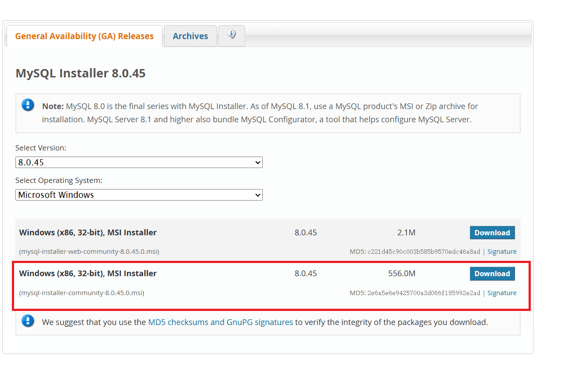
Task: Click the 8.0.45 version in the 556.0M row
Action: pyautogui.click(x=306, y=274)
